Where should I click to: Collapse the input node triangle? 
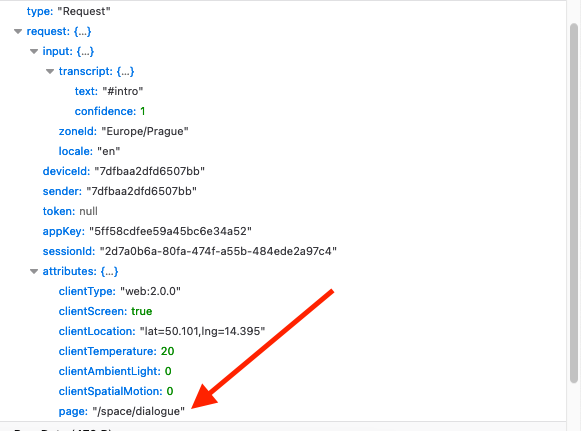pos(34,52)
